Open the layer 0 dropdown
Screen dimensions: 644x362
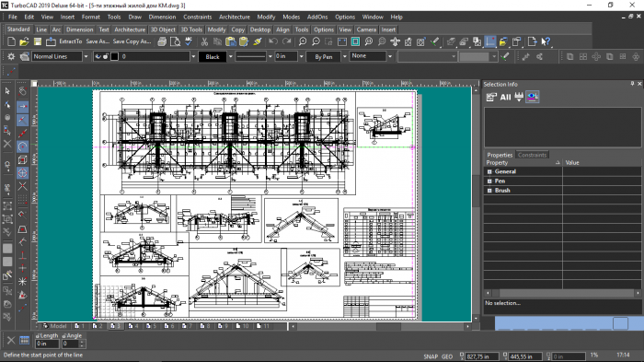193,56
